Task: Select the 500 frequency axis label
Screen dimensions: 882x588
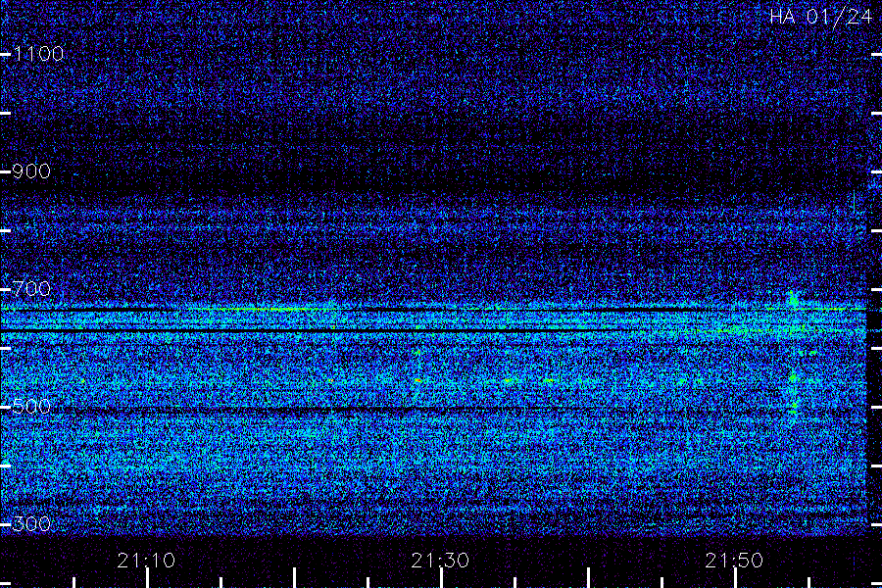Action: point(31,407)
